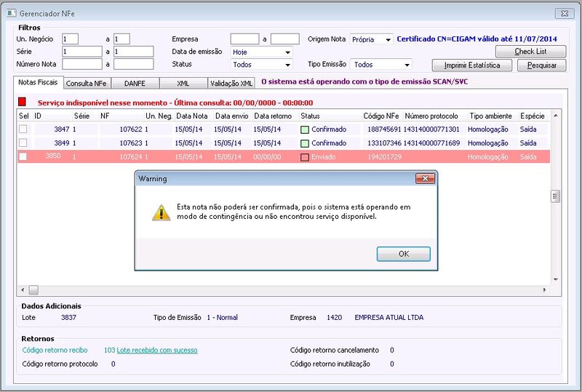Click protocol number 143140000771301
The image size is (582, 392).
(431, 129)
